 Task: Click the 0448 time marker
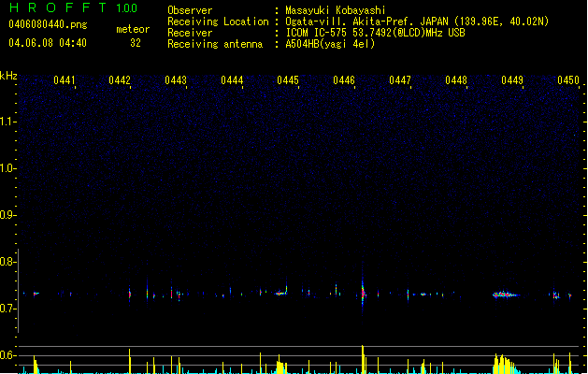pyautogui.click(x=456, y=80)
